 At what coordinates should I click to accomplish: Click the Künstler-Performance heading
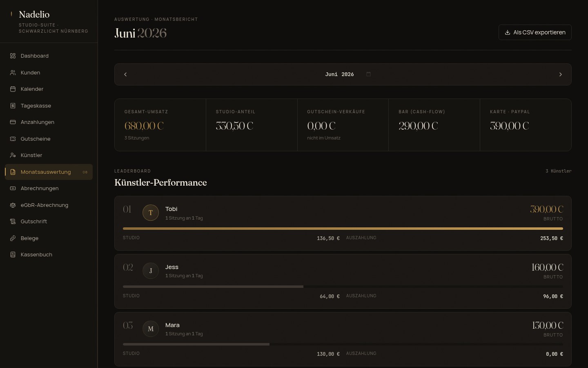160,182
